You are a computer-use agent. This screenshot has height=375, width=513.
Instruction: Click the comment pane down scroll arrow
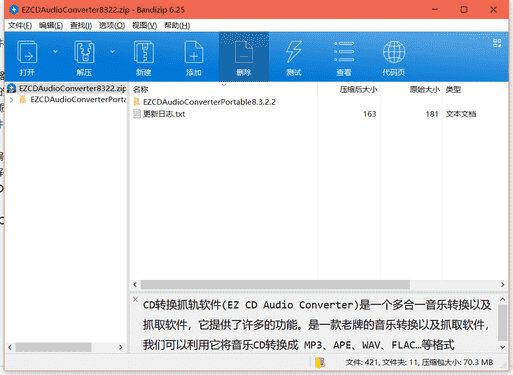pos(503,347)
